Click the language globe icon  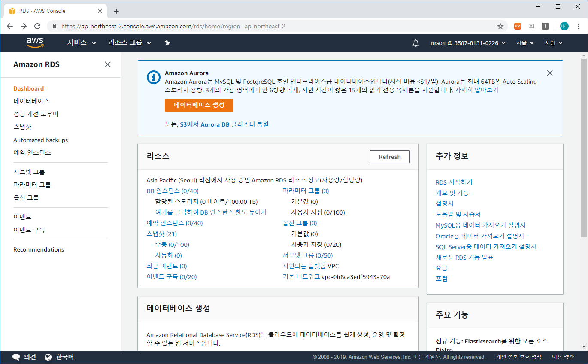point(48,357)
